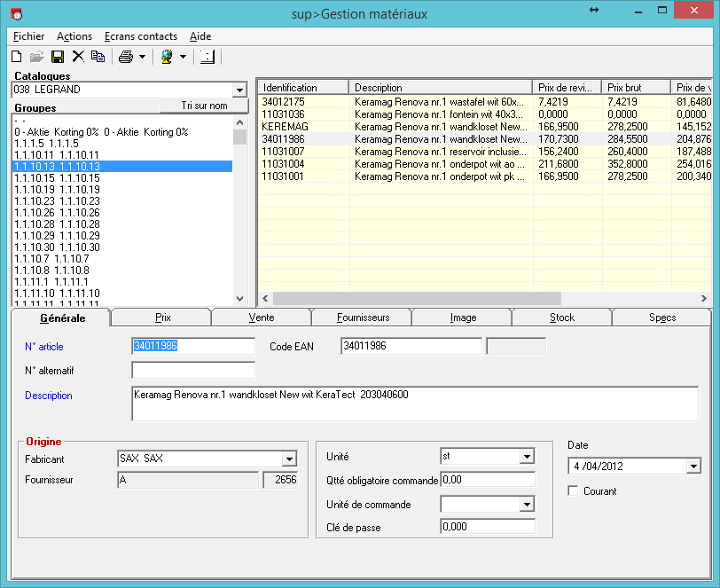Viewport: 720px width, 588px height.
Task: Sort by Prix de revi... column header
Action: click(567, 87)
